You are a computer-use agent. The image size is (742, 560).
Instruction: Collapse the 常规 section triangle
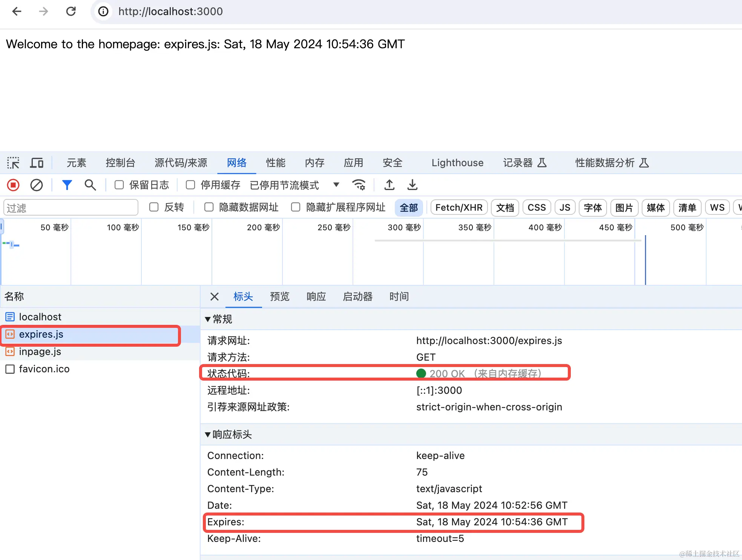(207, 319)
